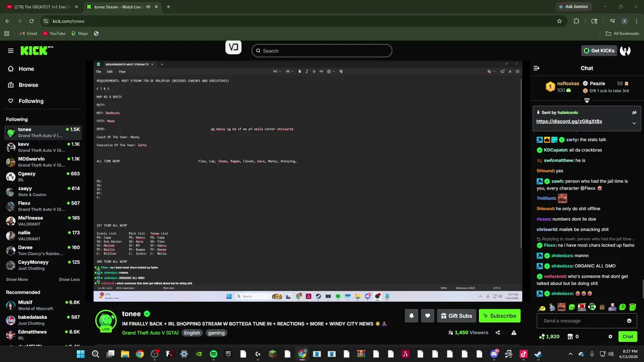Open the Gmail bookmark
This screenshot has height=362, width=644.
(28, 34)
